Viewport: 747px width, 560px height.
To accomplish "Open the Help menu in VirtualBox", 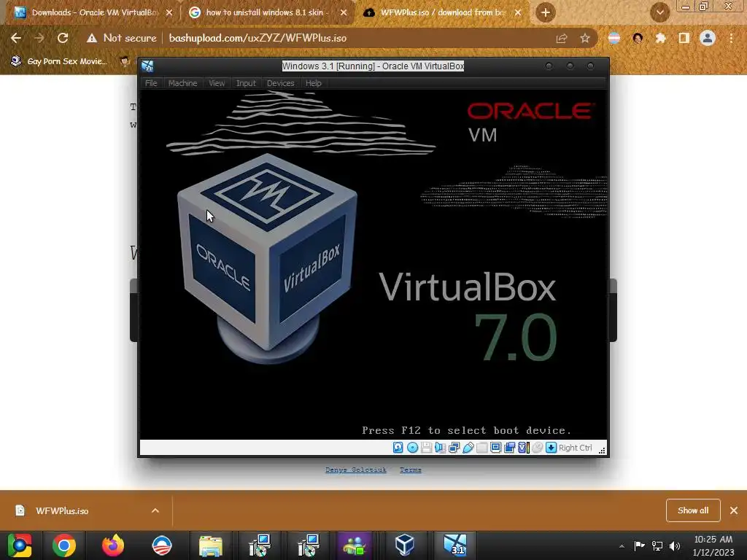I will [314, 83].
